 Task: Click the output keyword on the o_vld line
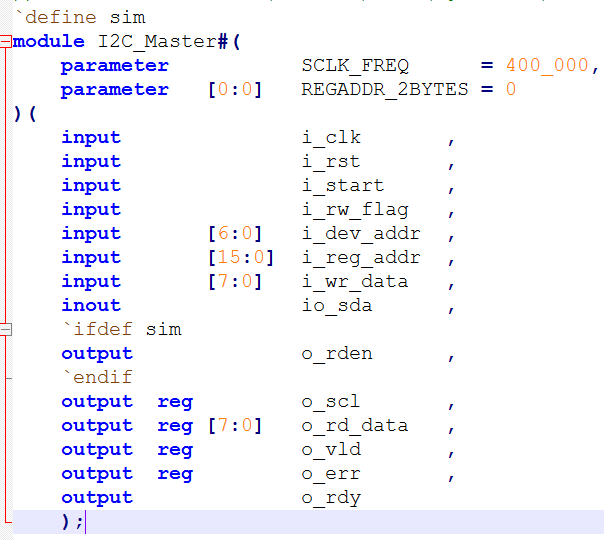(x=97, y=450)
